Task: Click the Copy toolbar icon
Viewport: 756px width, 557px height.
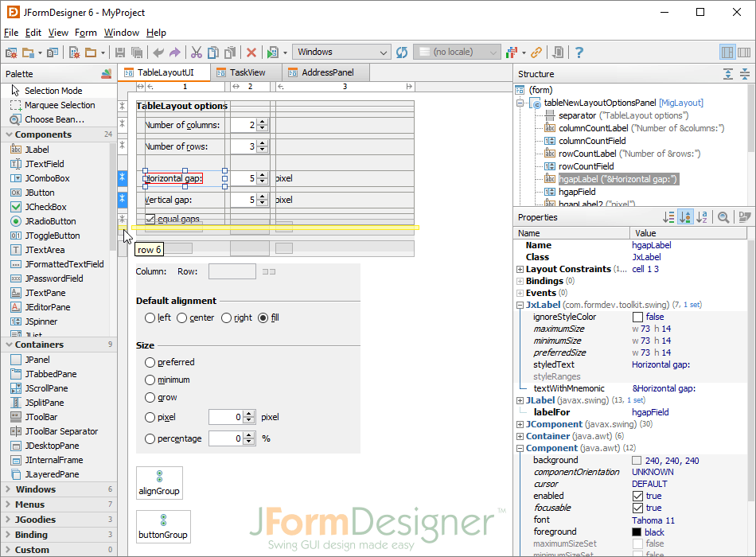Action: [x=213, y=53]
